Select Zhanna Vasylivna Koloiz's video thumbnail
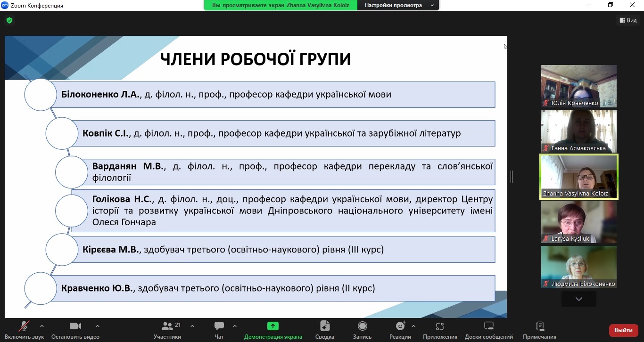 [x=578, y=177]
